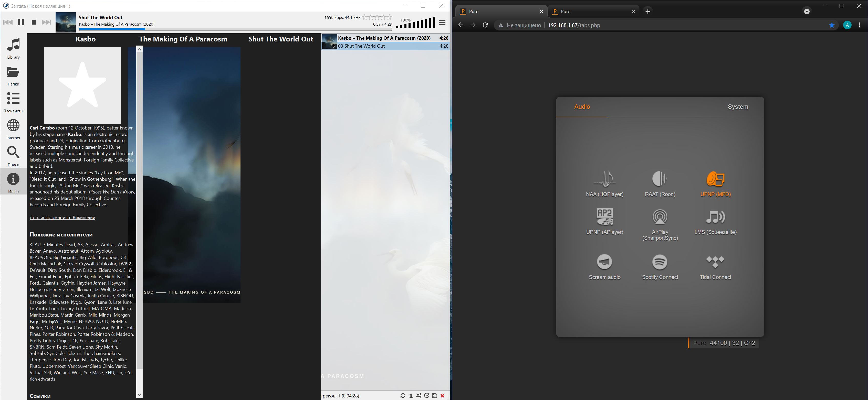This screenshot has height=400, width=868.
Task: Toggle shuffle/random playback
Action: (x=419, y=396)
